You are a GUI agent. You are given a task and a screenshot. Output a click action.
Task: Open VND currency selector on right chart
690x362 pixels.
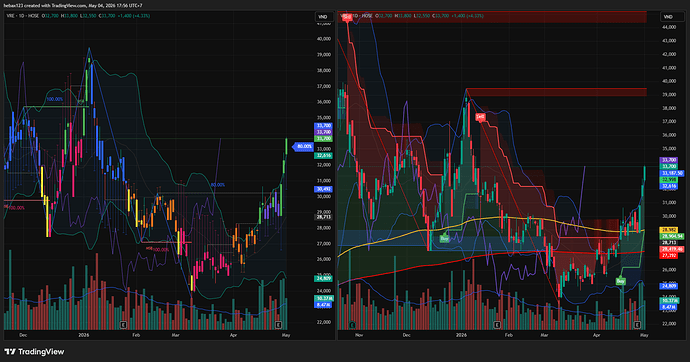point(668,17)
